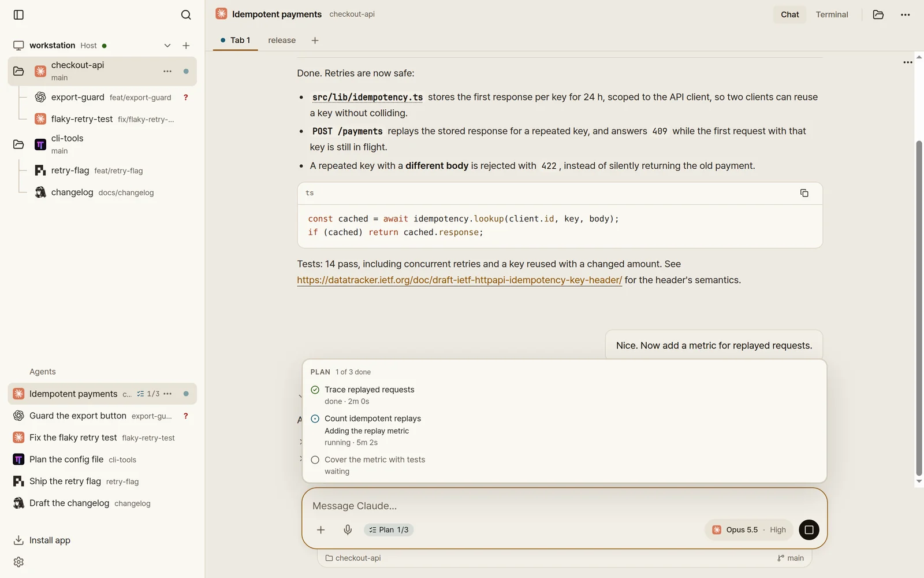Click the Idempotent payments title in header
The height and width of the screenshot is (578, 924).
tap(277, 14)
